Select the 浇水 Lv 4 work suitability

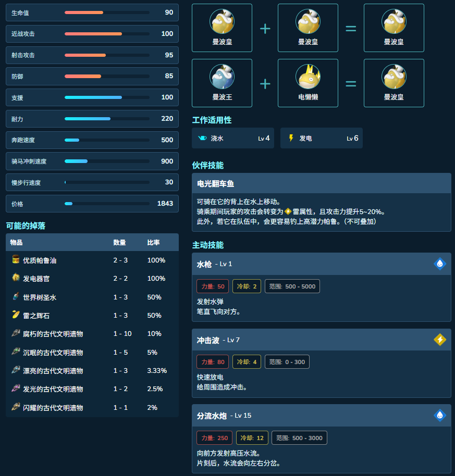(233, 138)
